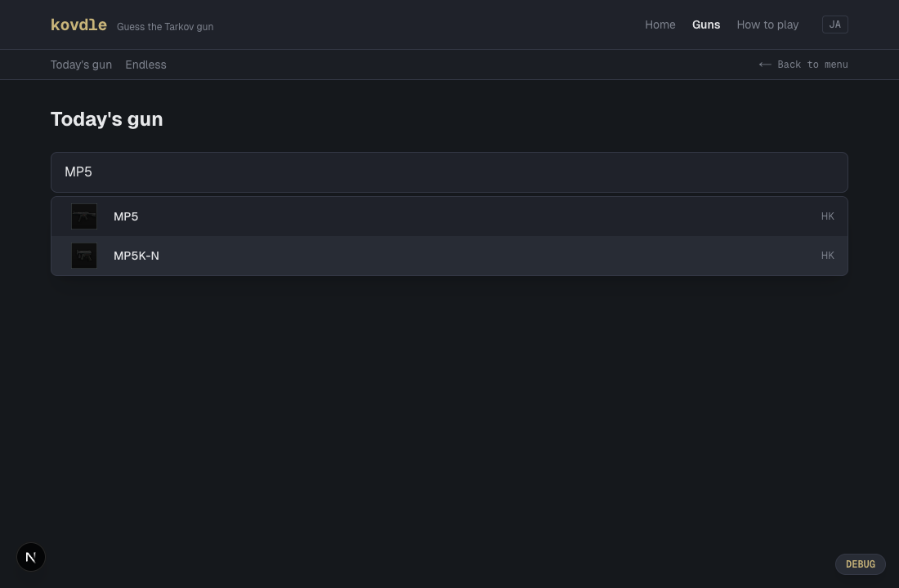The image size is (899, 588).
Task: Click the Guess the Tarkov gun tagline
Action: coord(165,27)
